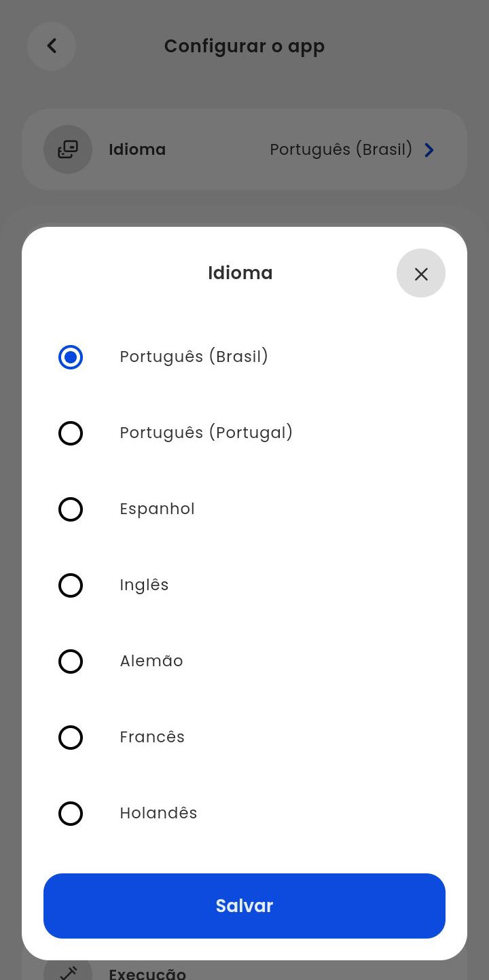
Task: Click the Idioma language icon
Action: (x=68, y=149)
